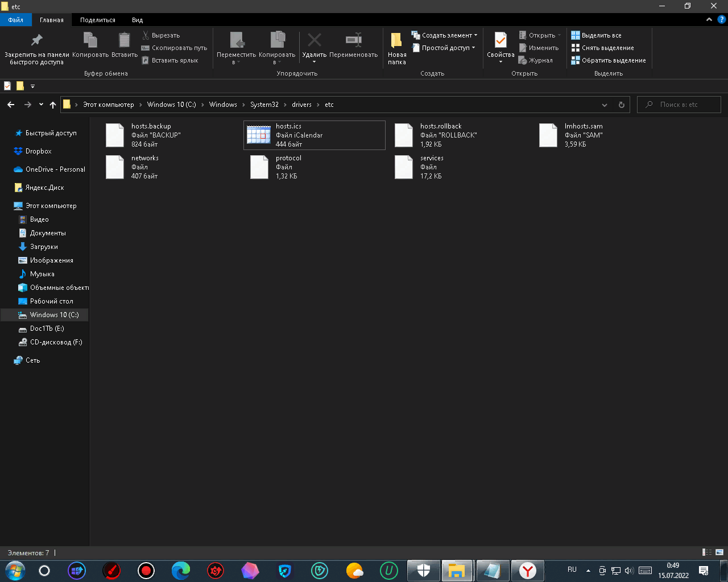The height and width of the screenshot is (582, 728).
Task: Open the Создать элемент dropdown
Action: click(444, 35)
